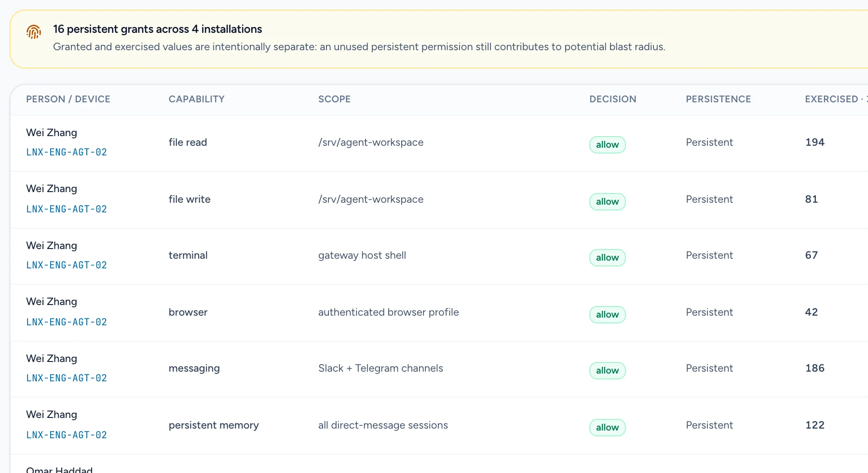Click the 'gateway host shell' scope
This screenshot has width=868, height=473.
pyautogui.click(x=362, y=255)
